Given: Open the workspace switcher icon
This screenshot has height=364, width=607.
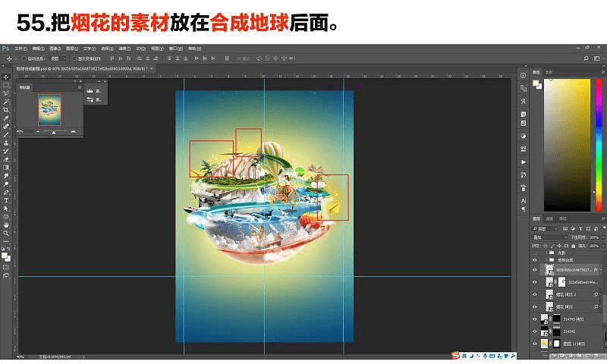Looking at the screenshot, I should click(596, 58).
